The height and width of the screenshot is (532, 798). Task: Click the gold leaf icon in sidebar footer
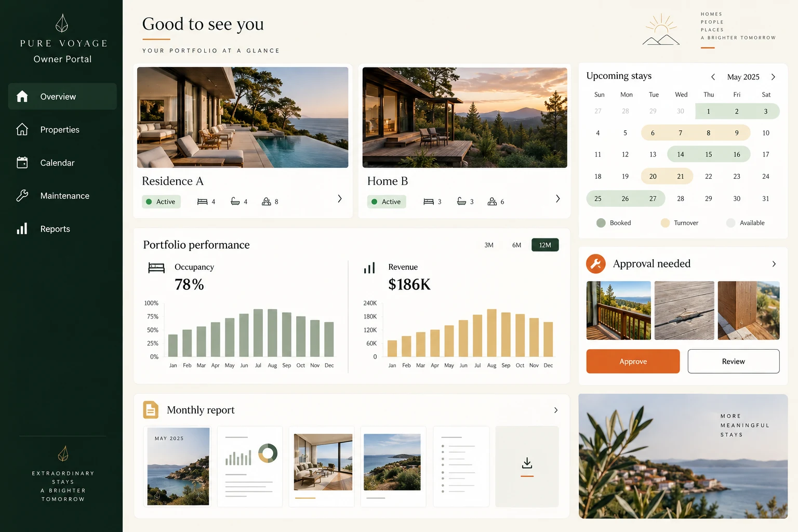tap(63, 454)
